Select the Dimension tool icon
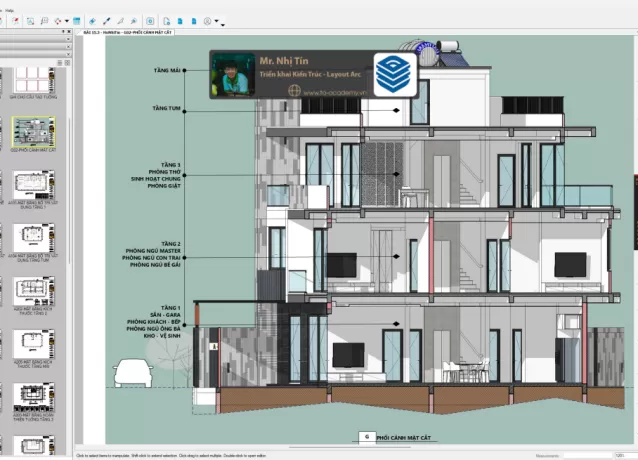The image size is (638, 460). point(58,21)
